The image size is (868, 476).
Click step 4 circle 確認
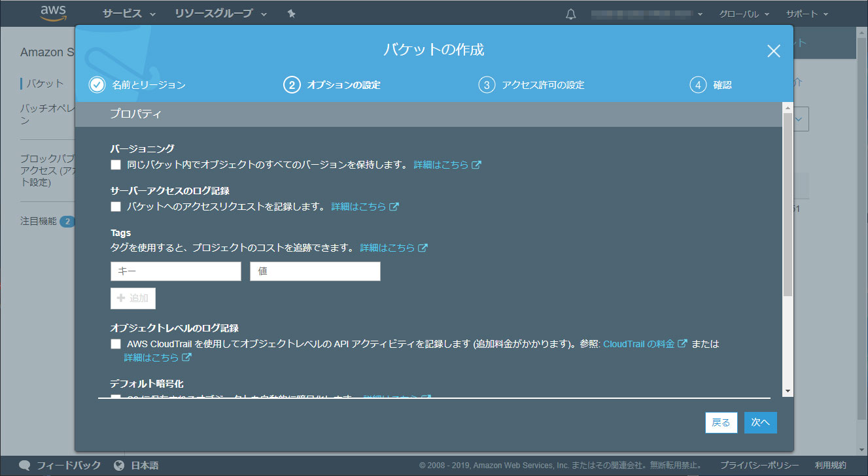pos(698,85)
